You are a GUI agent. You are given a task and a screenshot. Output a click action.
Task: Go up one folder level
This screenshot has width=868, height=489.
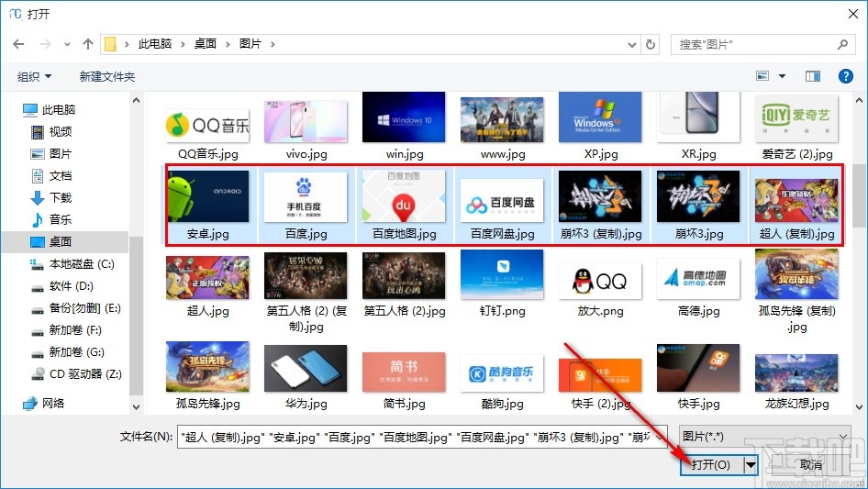[87, 44]
